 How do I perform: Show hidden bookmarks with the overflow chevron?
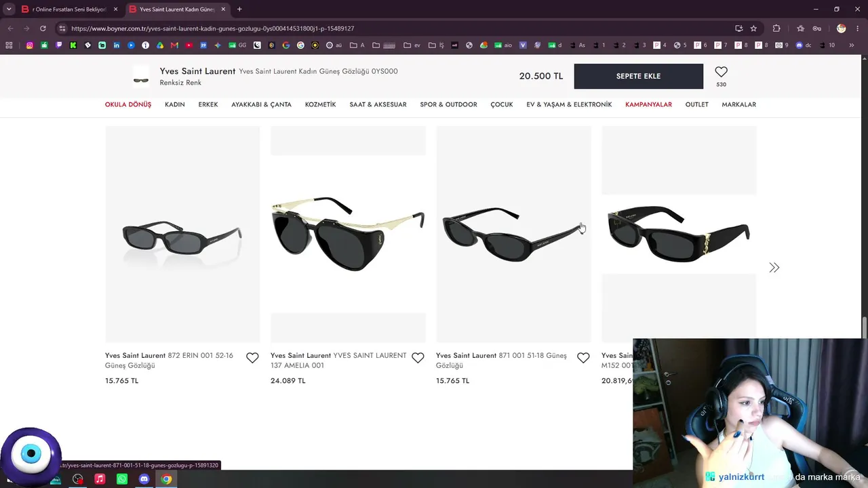(852, 45)
